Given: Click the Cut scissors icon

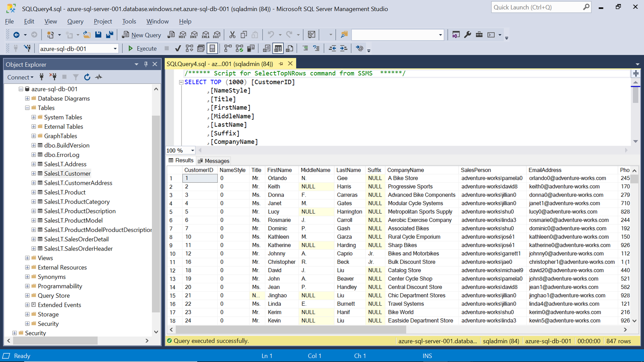Looking at the screenshot, I should point(232,35).
